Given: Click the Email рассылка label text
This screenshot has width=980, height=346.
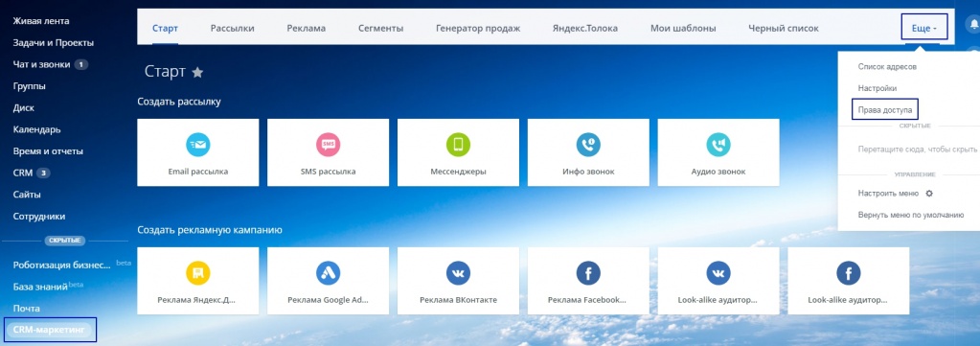Looking at the screenshot, I should pos(198,172).
